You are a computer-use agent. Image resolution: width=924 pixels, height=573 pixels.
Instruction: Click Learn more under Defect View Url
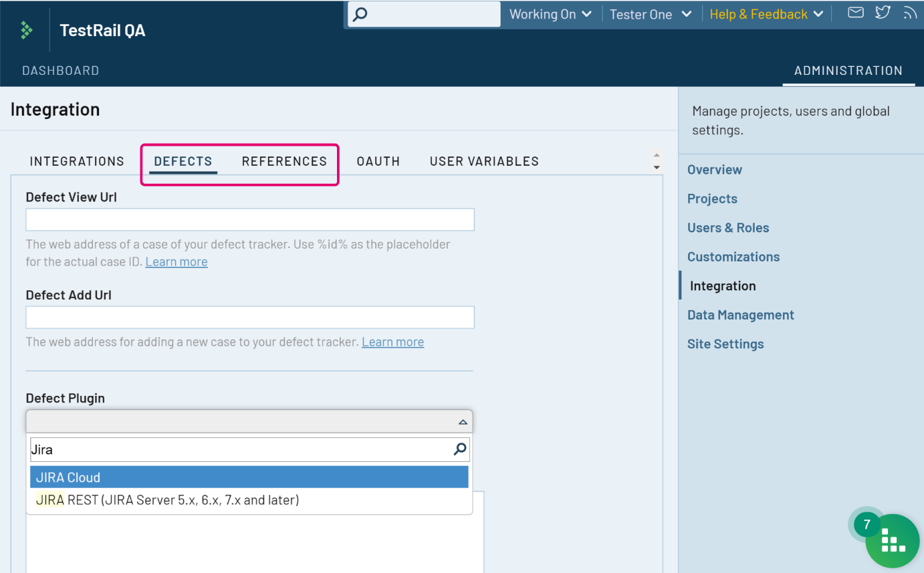[176, 261]
